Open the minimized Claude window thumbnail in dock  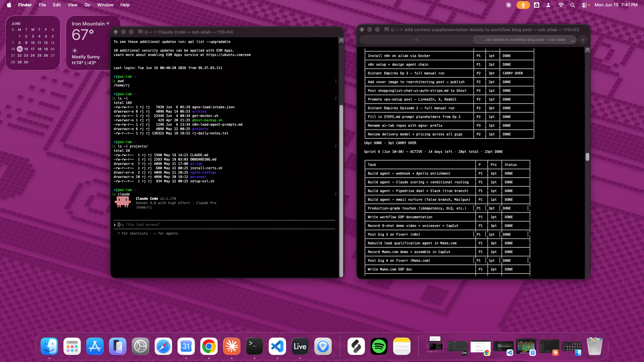pos(549,347)
